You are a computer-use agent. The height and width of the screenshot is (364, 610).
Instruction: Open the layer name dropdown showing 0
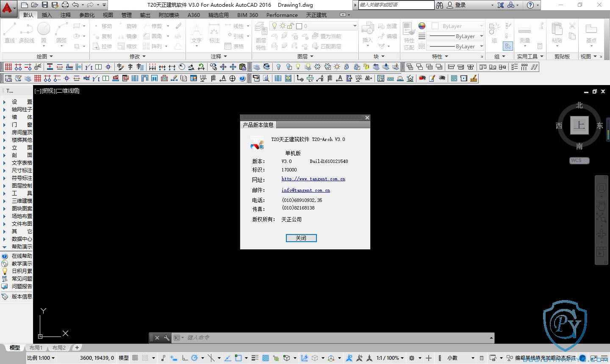pyautogui.click(x=314, y=26)
